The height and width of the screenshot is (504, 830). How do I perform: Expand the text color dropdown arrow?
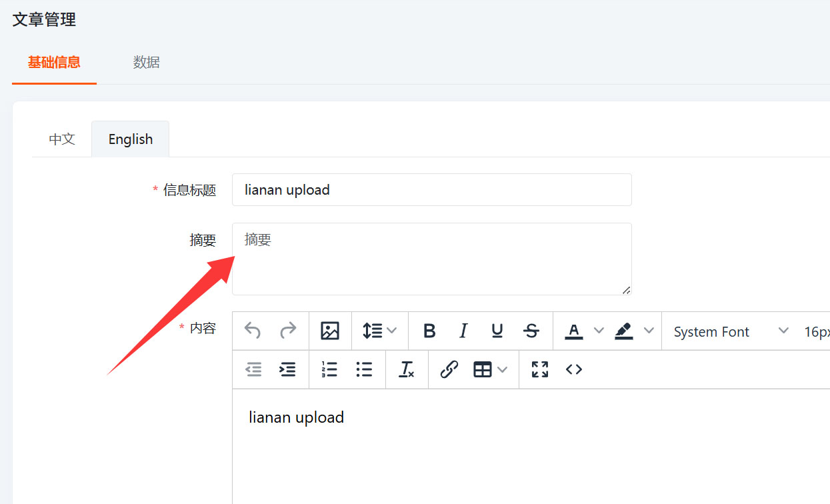click(x=599, y=331)
